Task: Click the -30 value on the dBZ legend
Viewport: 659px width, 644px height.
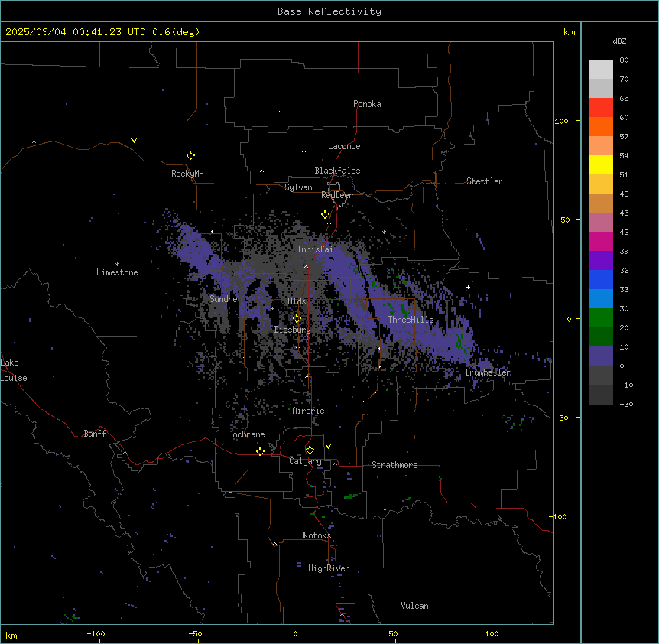Action: click(626, 404)
